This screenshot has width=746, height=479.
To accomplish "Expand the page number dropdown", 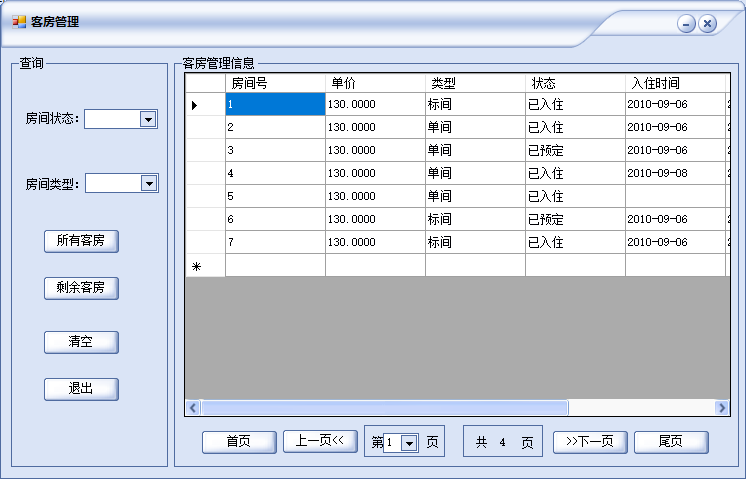I will click(x=409, y=443).
